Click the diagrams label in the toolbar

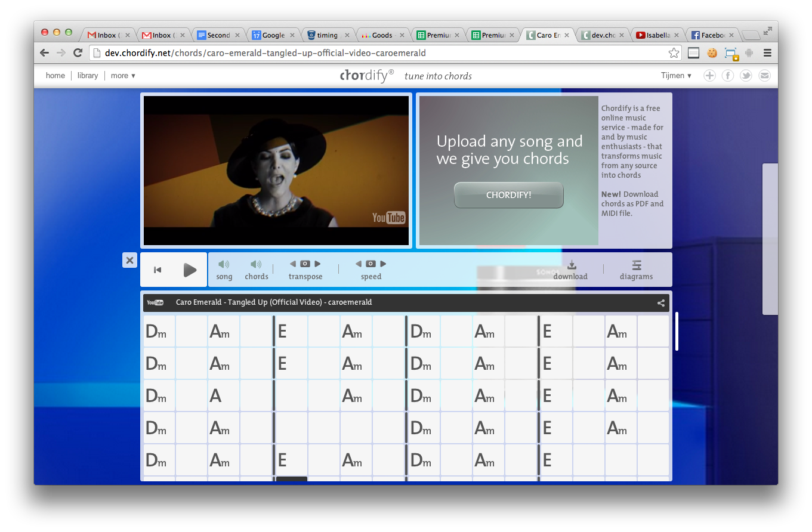[x=636, y=277]
